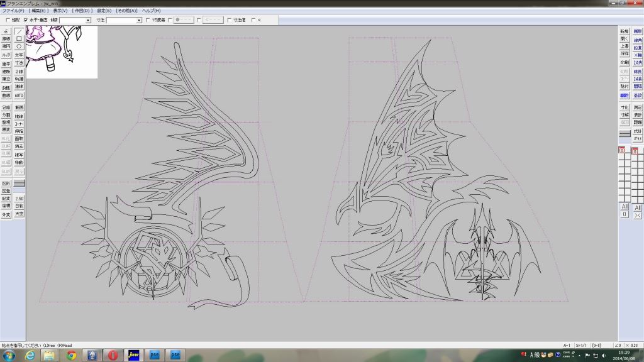Pick the コーナー corner tool

point(19,124)
